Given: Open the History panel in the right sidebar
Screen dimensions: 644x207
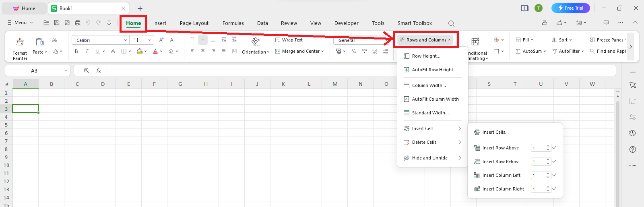Looking at the screenshot, I should tap(633, 133).
